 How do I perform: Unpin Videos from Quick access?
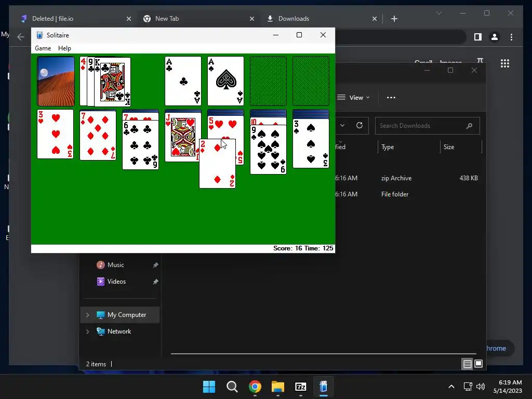[155, 282]
